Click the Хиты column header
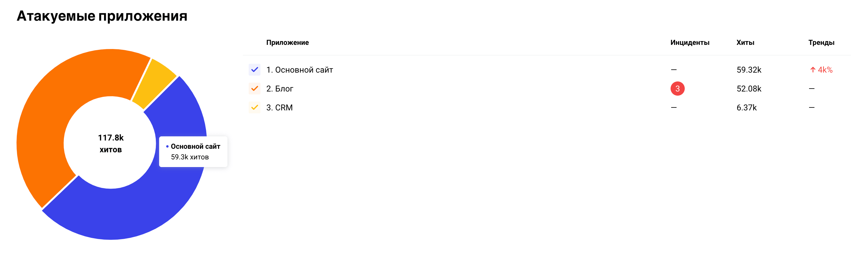Image resolution: width=868 pixels, height=268 pixels. pyautogui.click(x=745, y=43)
